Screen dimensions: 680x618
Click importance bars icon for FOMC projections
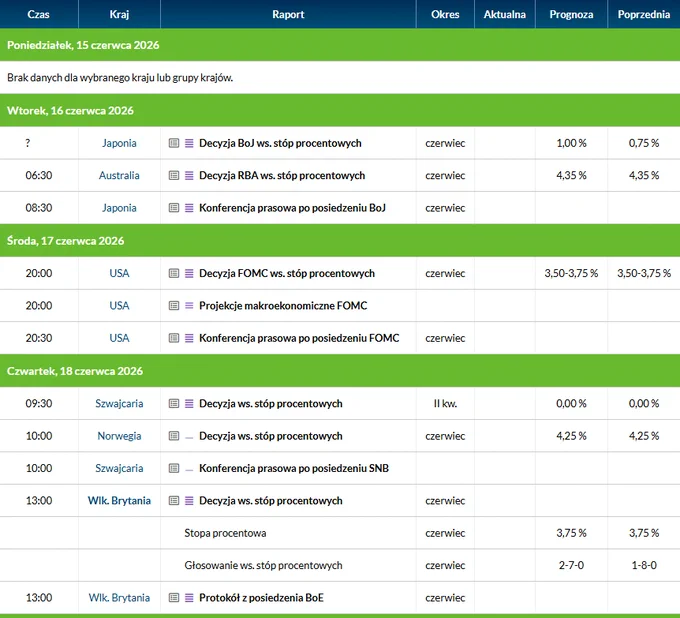189,306
